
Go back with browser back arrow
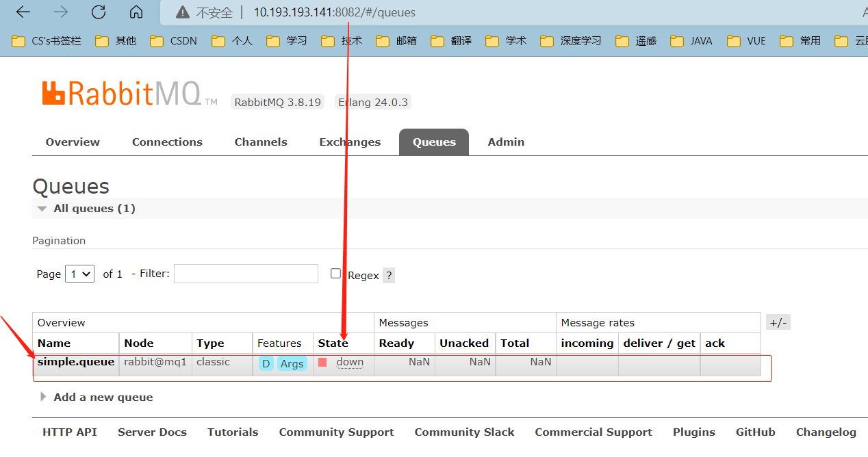click(x=23, y=12)
